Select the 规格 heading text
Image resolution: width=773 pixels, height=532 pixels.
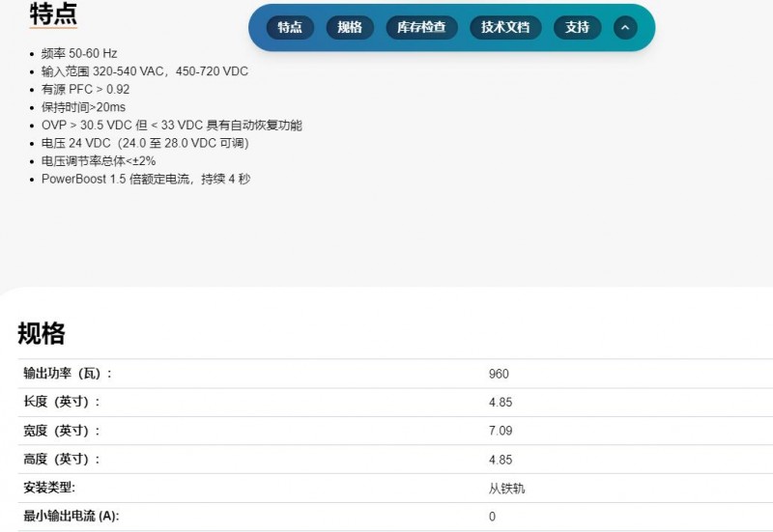tap(42, 333)
